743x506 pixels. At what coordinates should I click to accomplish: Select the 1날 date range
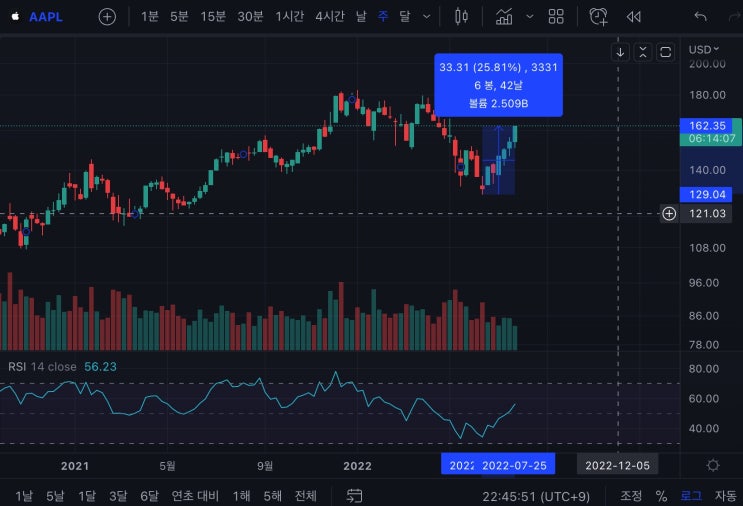point(24,496)
